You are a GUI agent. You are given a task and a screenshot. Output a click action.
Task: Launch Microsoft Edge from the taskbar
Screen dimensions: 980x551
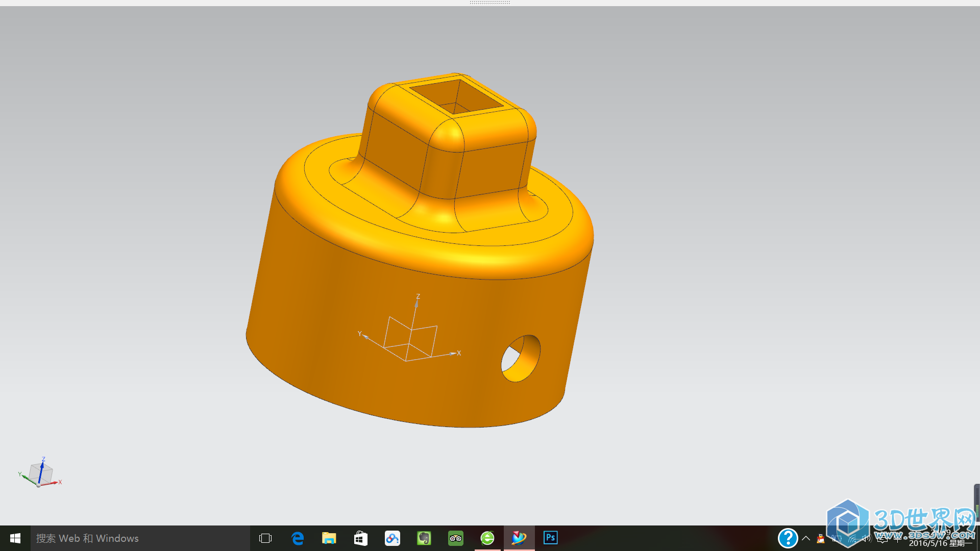(298, 538)
